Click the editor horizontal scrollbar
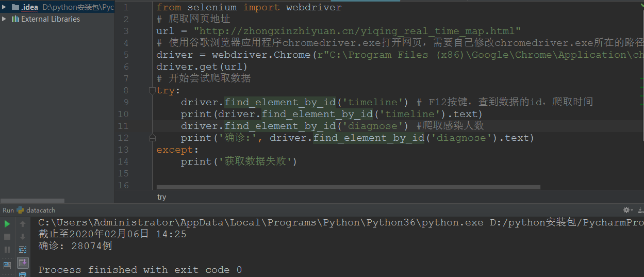Screen dimensions: 644x277 pos(348,187)
